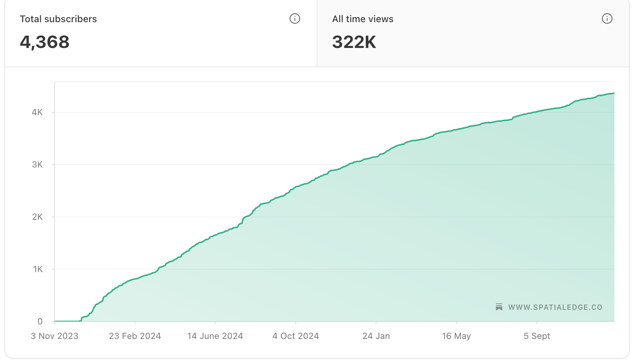The width and height of the screenshot is (637, 364).
Task: Click the 322K views figure
Action: (x=354, y=41)
